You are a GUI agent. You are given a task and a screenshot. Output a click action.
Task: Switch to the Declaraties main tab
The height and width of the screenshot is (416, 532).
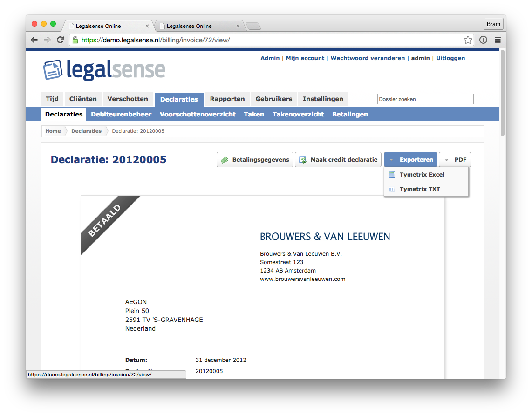click(x=179, y=99)
